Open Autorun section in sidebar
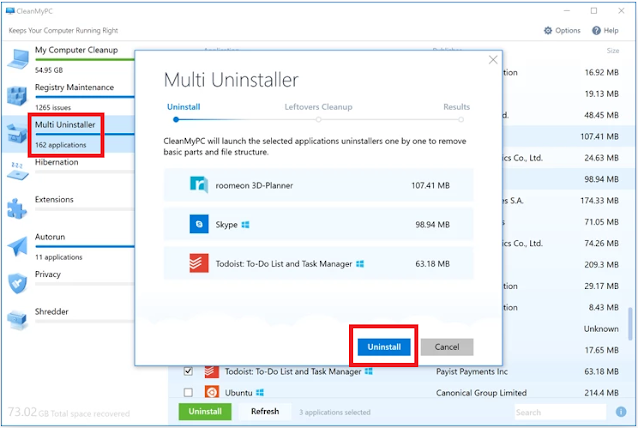This screenshot has height=428, width=638. click(50, 237)
